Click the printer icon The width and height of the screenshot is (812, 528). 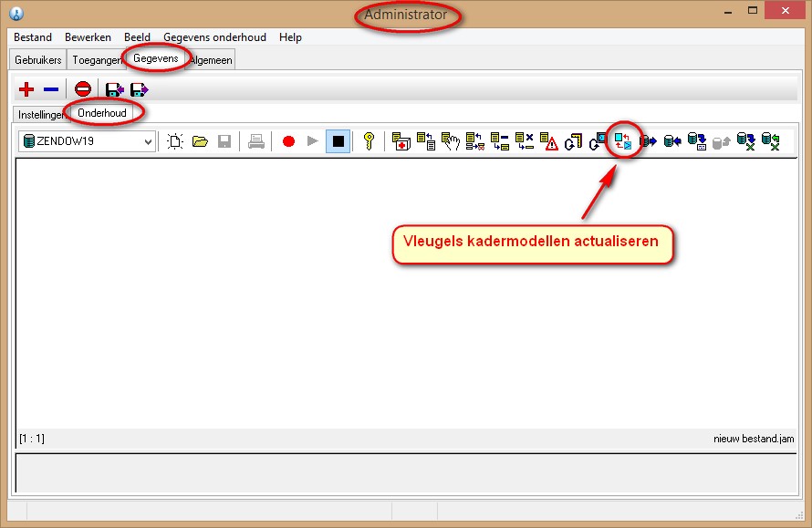255,140
